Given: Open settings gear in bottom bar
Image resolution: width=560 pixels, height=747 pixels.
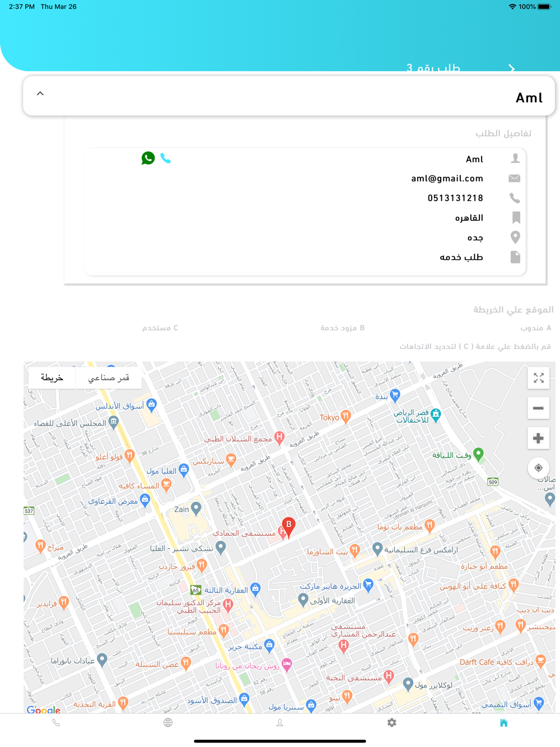Looking at the screenshot, I should [391, 723].
